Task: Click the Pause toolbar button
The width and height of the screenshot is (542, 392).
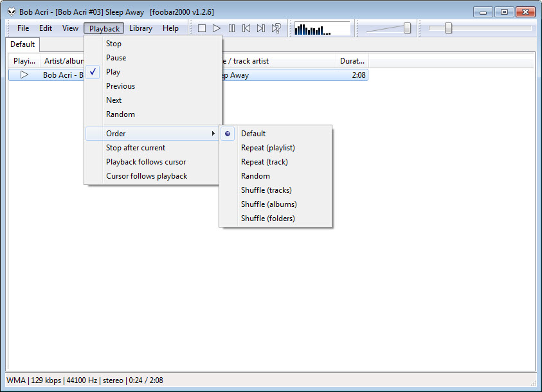Action: pyautogui.click(x=231, y=28)
